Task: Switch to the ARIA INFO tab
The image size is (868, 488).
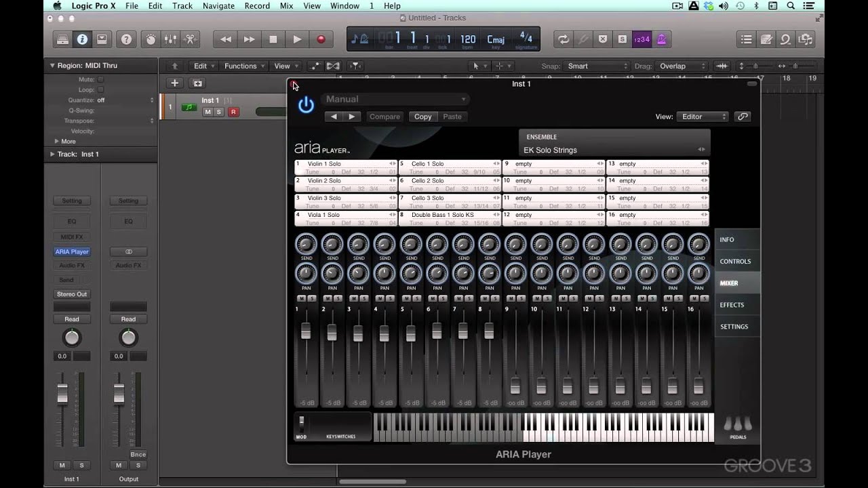Action: coord(737,239)
